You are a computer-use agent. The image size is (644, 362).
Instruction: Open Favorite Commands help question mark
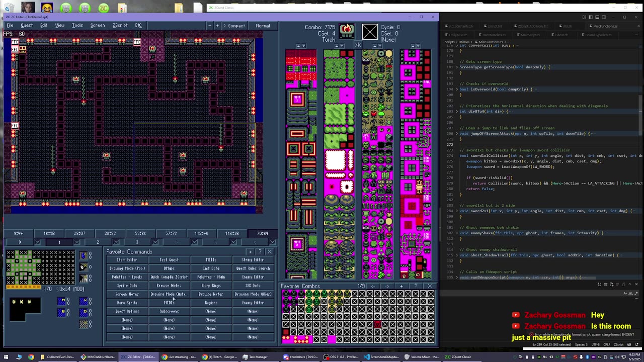260,251
